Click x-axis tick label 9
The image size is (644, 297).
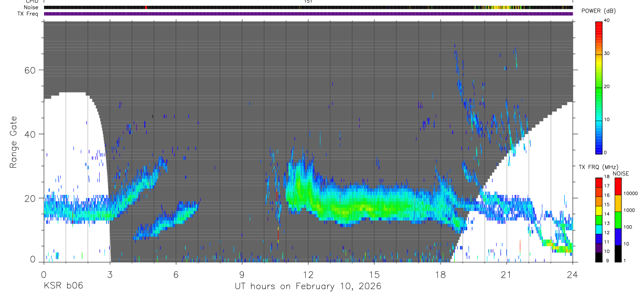click(x=242, y=274)
